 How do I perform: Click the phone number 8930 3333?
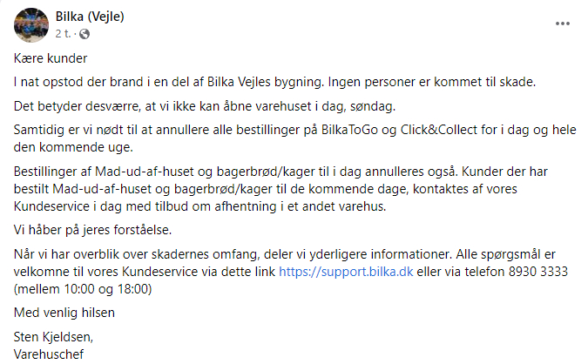(538, 272)
